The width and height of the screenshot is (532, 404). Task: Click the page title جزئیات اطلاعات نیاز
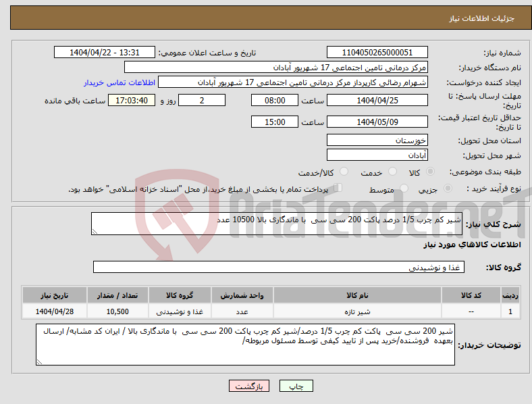(x=482, y=18)
